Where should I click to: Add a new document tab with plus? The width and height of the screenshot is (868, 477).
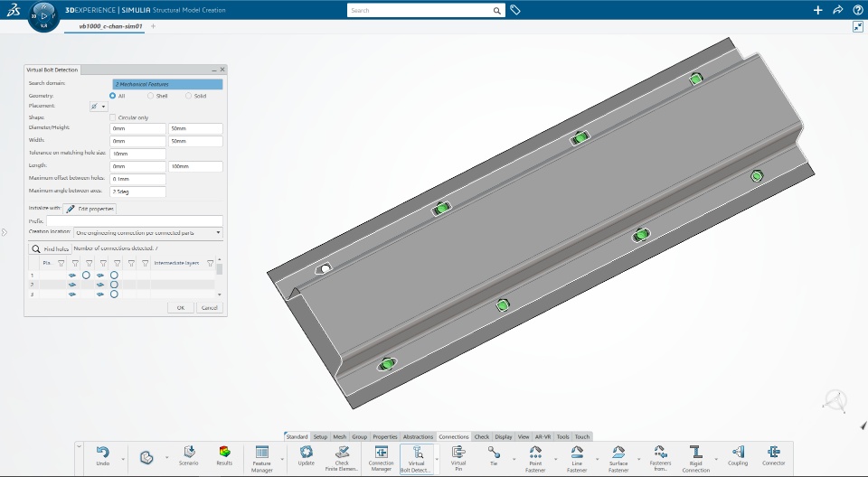pyautogui.click(x=154, y=26)
